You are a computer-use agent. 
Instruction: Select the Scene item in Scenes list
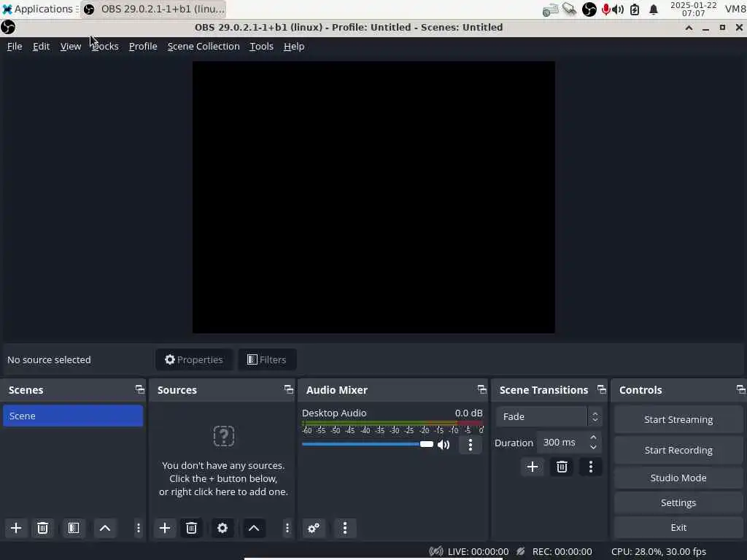(x=73, y=416)
